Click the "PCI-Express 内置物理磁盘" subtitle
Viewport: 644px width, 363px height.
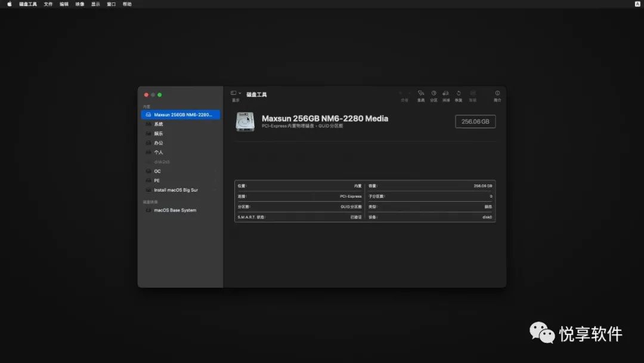click(x=288, y=126)
